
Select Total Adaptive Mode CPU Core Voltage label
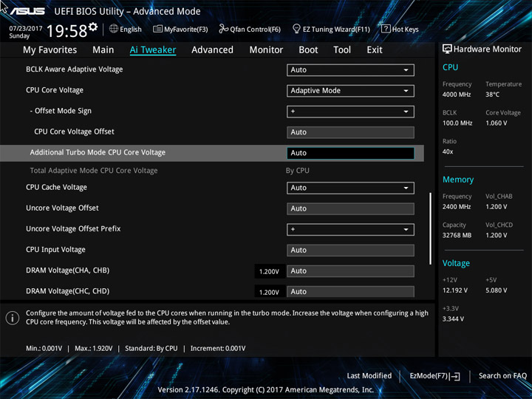[94, 171]
